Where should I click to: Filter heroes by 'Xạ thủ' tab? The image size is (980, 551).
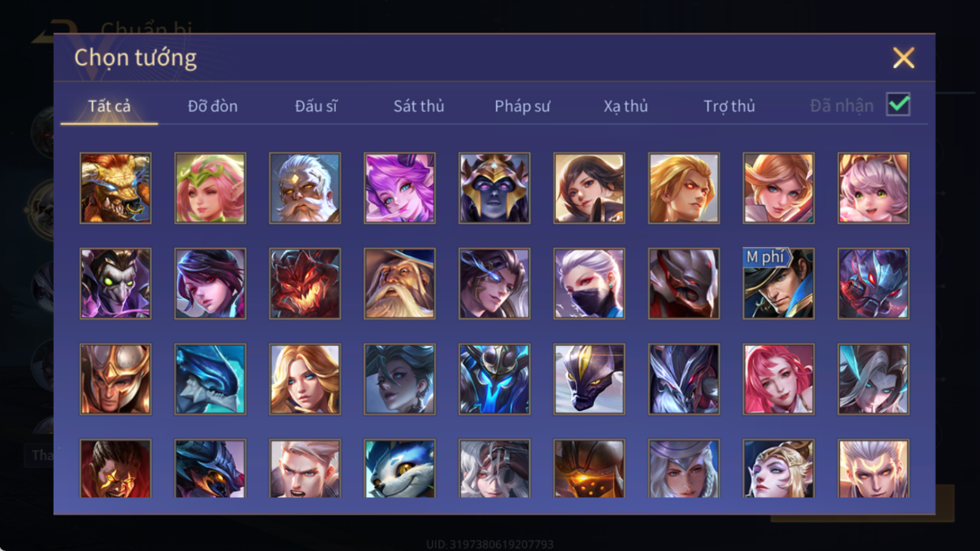click(x=626, y=106)
